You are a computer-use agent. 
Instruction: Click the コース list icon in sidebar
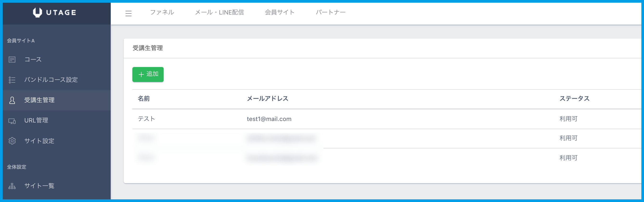[x=12, y=60]
